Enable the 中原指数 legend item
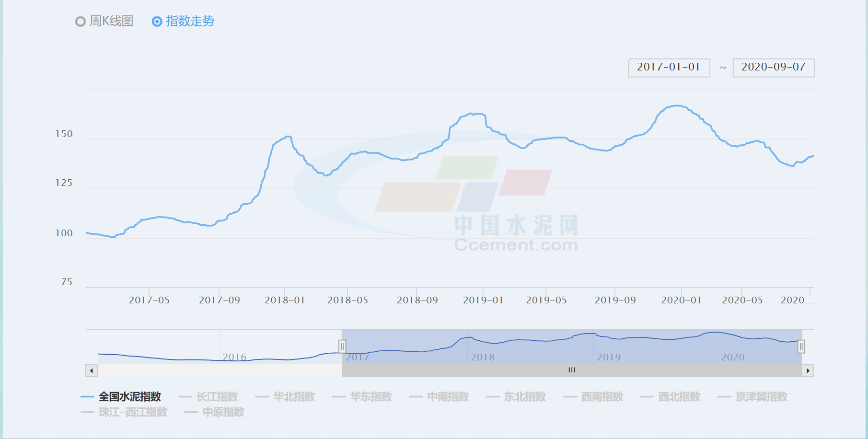 click(x=223, y=412)
